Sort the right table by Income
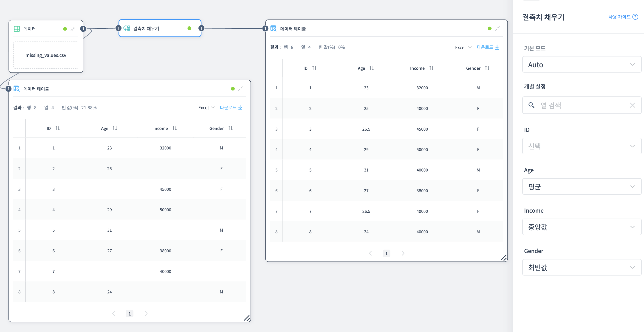Screen dimensions: 644x332 tap(431, 68)
